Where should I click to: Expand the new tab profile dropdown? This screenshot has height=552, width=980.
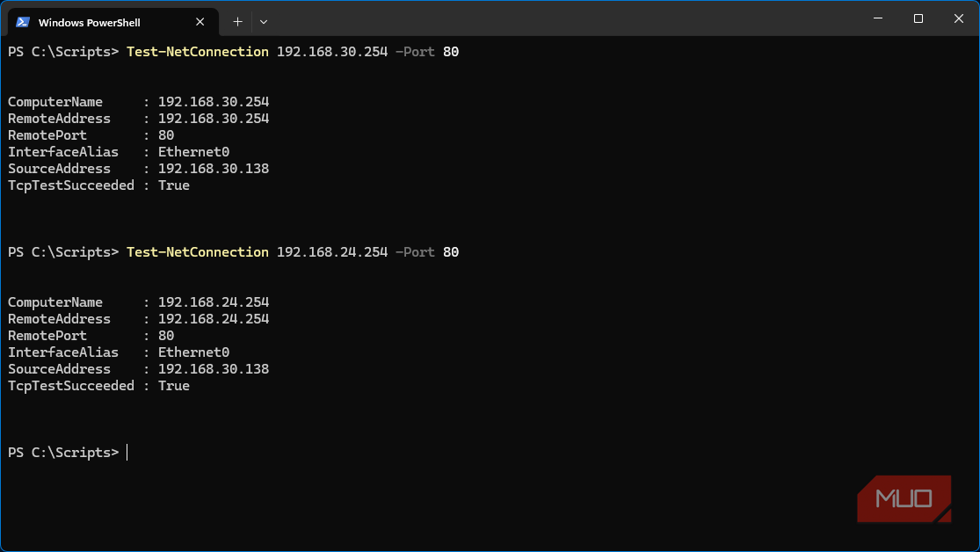pos(264,22)
